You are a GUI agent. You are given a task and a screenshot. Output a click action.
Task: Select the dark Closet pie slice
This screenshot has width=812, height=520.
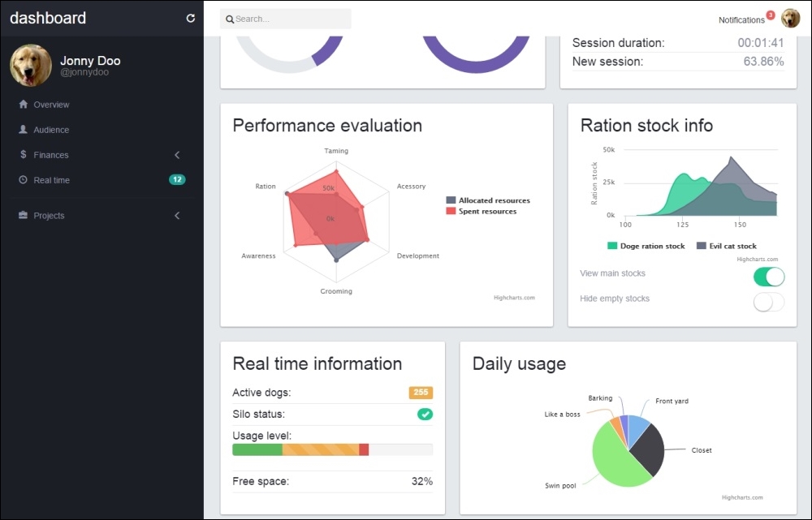point(650,449)
